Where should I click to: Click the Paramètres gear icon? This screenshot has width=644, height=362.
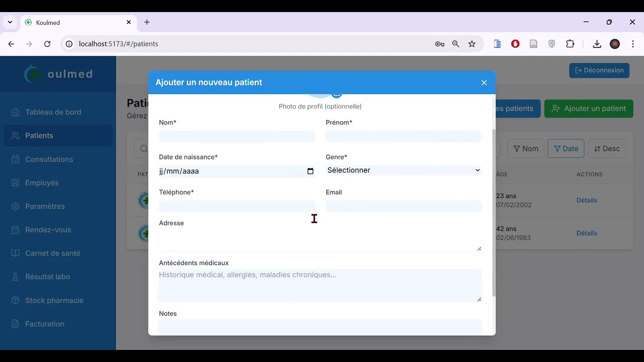click(x=15, y=207)
